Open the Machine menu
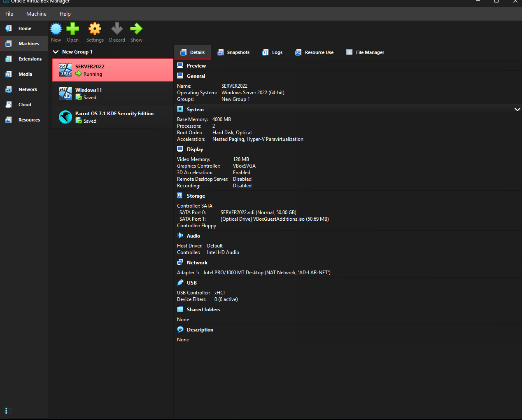The width and height of the screenshot is (522, 420). pyautogui.click(x=36, y=14)
